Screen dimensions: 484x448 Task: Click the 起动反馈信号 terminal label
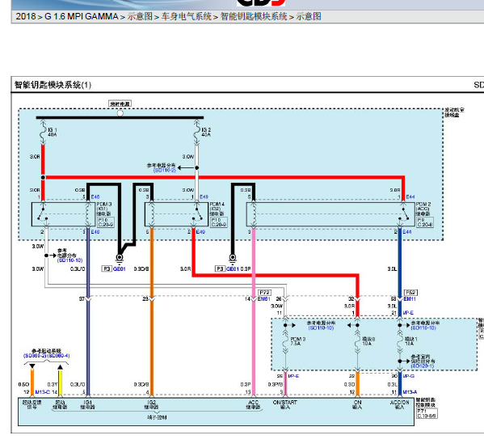coord(32,405)
